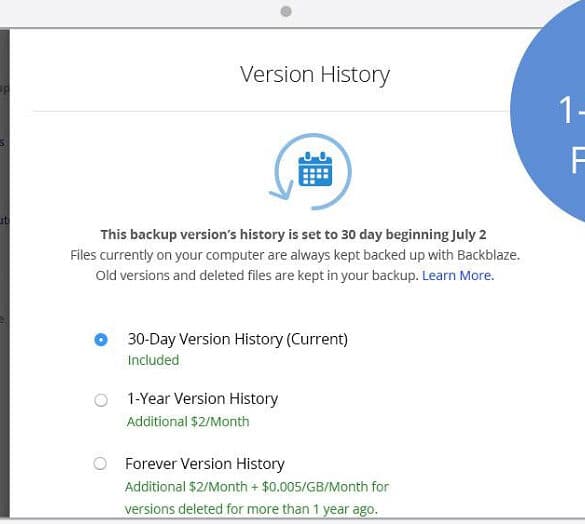Click the bold 30 day beginning July 2 heading

pos(293,234)
